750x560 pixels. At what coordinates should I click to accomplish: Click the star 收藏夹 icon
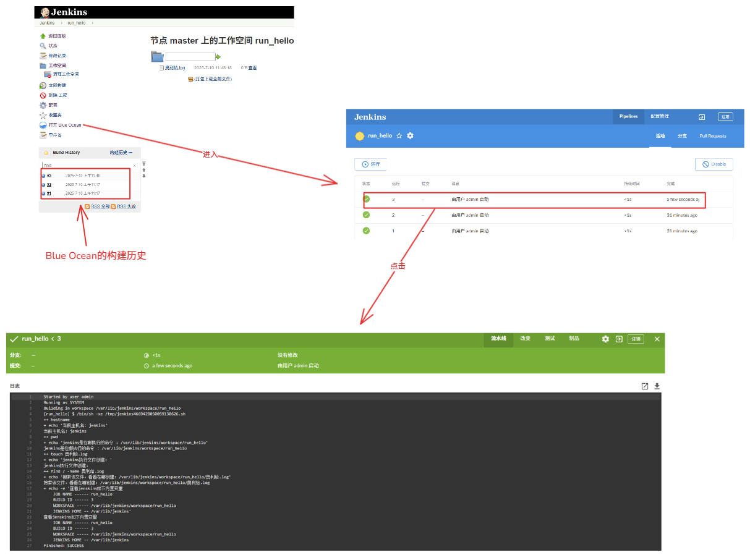43,115
